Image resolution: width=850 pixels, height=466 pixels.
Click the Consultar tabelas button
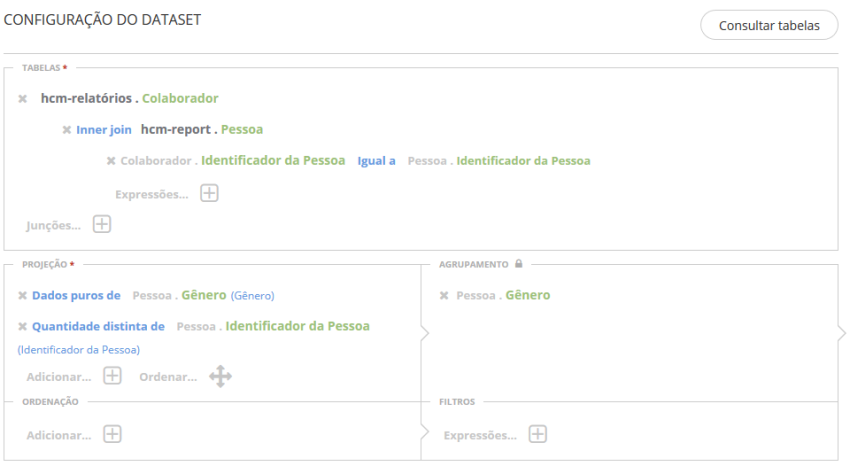769,26
